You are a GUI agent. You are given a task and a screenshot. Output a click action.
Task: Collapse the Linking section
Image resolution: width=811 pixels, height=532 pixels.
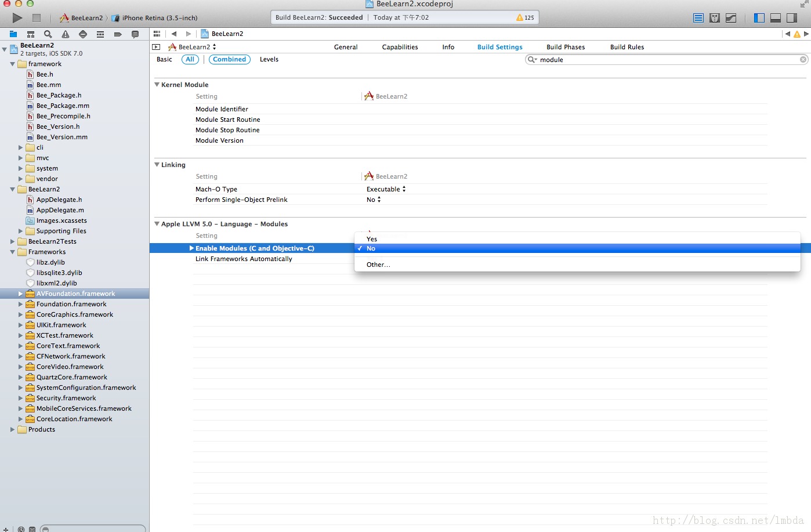157,165
